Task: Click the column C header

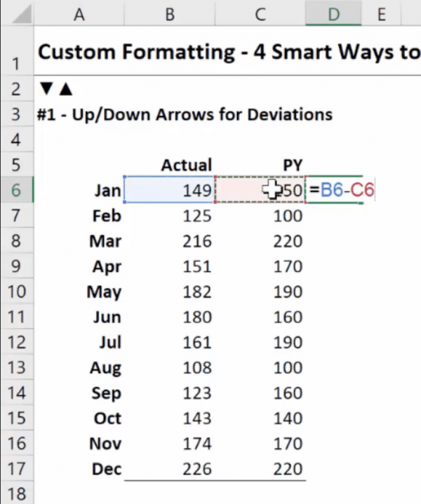Action: pos(260,14)
